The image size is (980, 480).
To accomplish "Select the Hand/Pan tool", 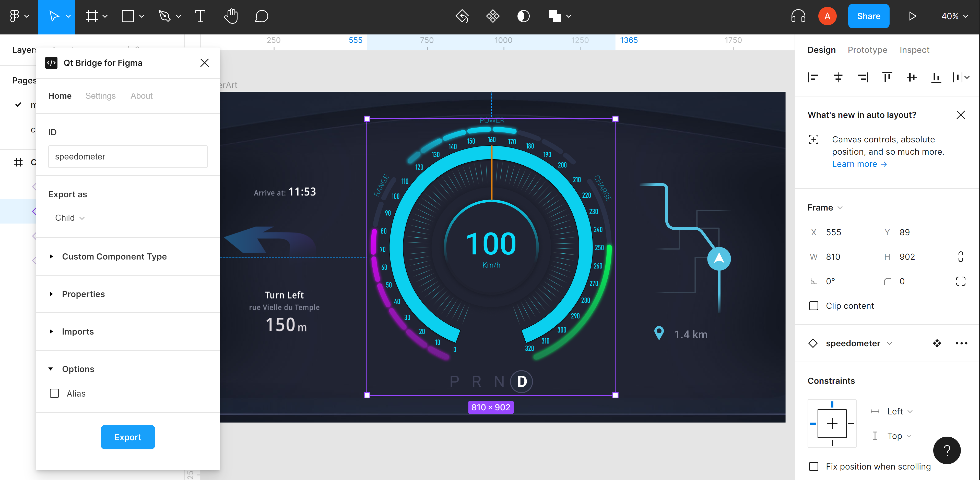I will [x=231, y=17].
